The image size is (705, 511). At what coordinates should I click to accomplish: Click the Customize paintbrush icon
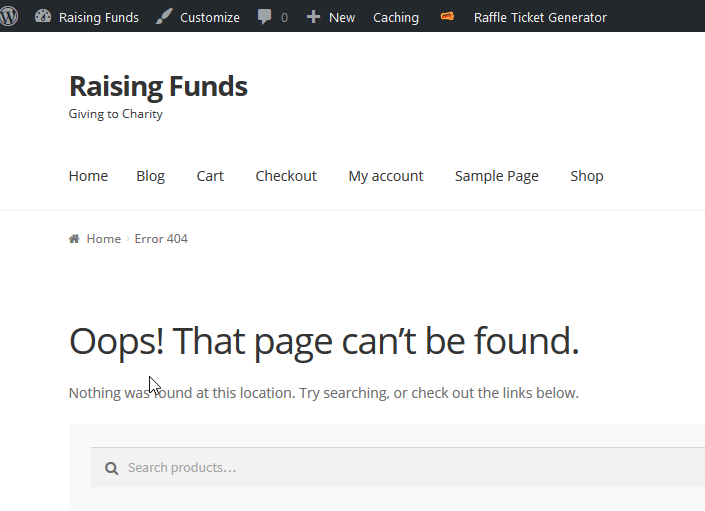click(164, 17)
